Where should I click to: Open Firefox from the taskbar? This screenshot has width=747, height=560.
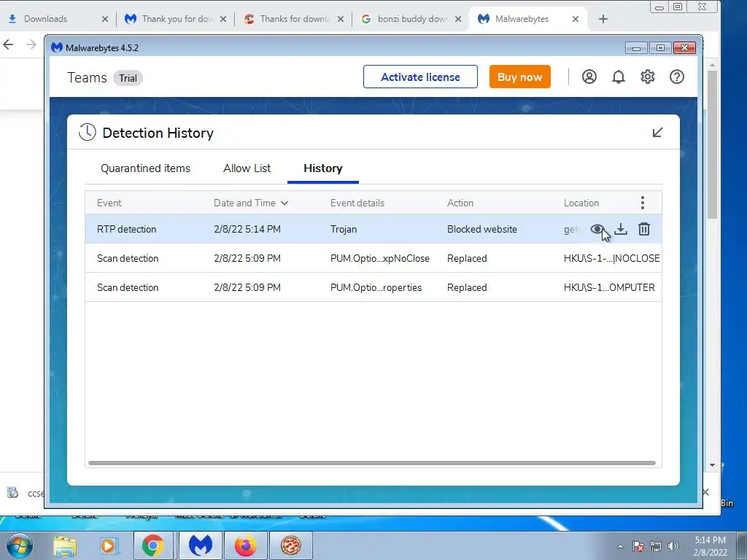pos(245,545)
